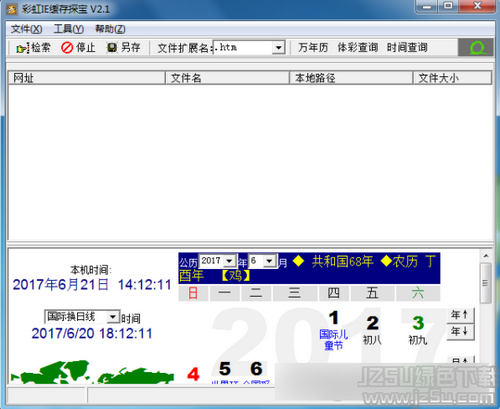Click the green world map image
This screenshot has height=409, width=500.
[92, 372]
